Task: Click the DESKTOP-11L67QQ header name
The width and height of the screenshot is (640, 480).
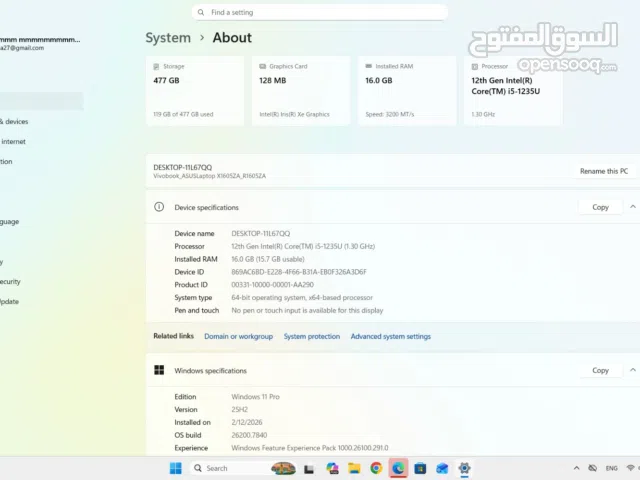Action: (182, 167)
